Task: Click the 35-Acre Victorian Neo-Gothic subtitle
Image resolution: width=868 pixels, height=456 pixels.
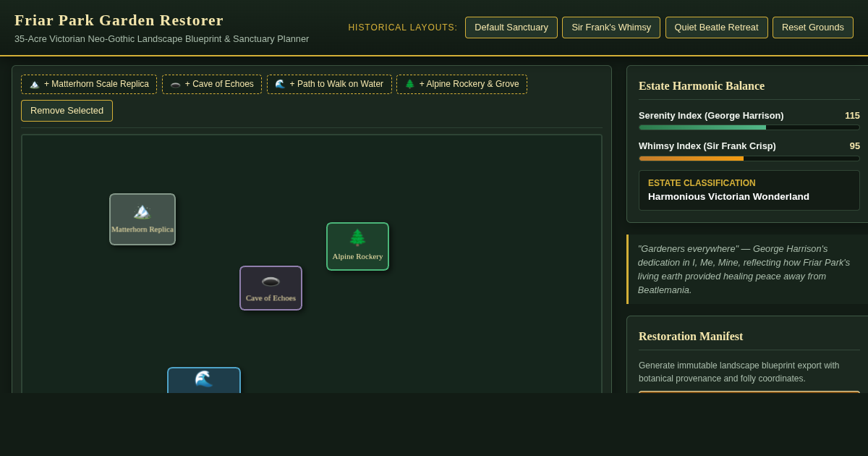Action: 161,39
